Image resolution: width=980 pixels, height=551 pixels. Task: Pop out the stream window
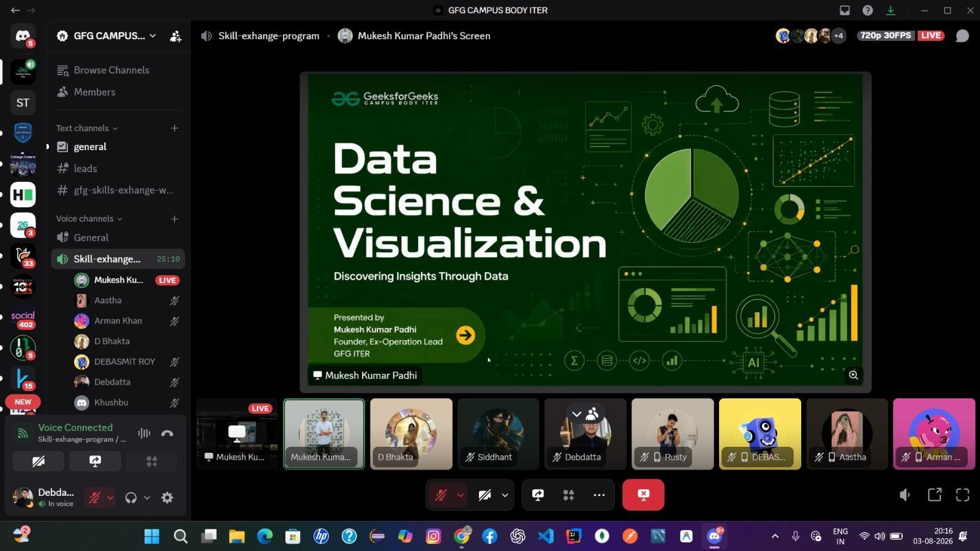934,495
